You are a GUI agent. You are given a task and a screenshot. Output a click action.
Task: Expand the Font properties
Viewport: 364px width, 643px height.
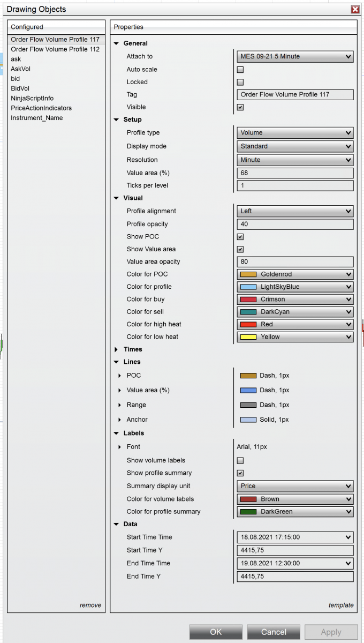coord(120,447)
